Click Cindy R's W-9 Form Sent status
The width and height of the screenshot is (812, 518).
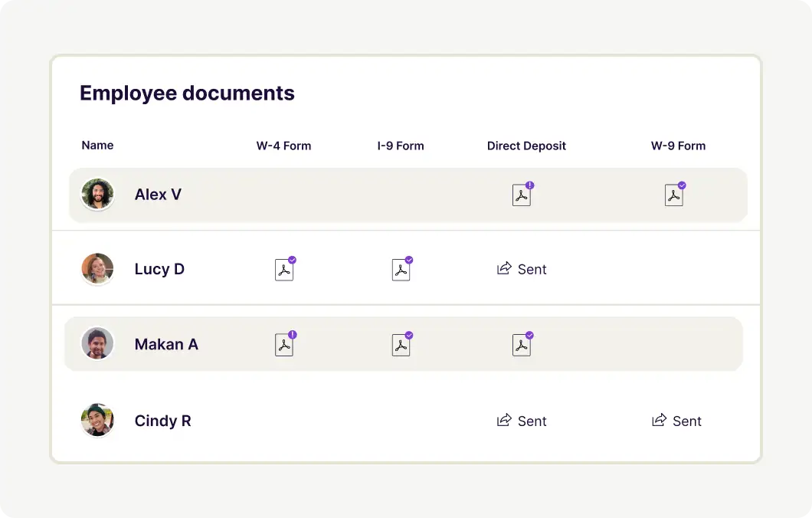click(x=676, y=421)
